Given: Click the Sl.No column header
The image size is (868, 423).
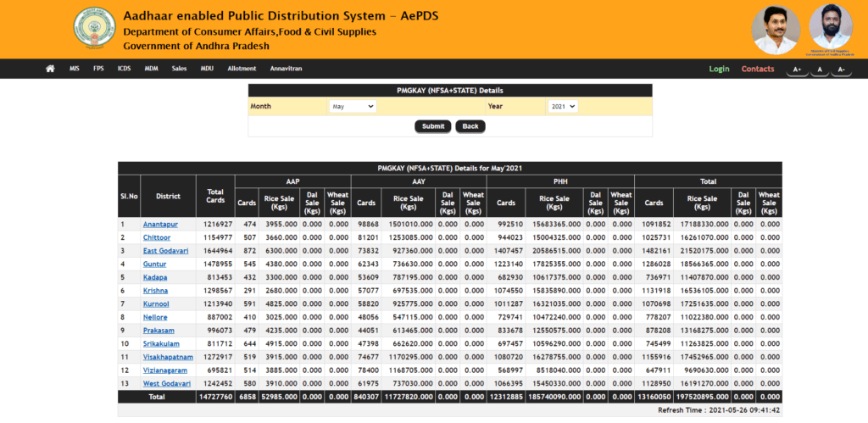Looking at the screenshot, I should tap(129, 196).
